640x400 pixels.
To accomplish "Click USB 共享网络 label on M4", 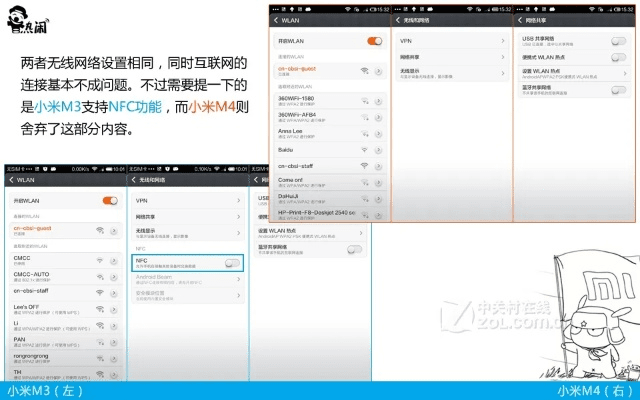I will click(538, 38).
